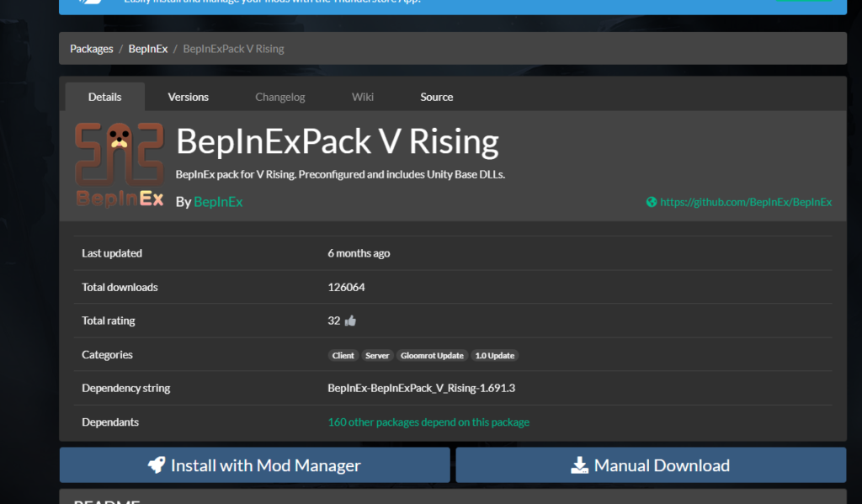Viewport: 862px width, 504px height.
Task: Click the globe icon beside GitHub URL
Action: click(x=651, y=202)
